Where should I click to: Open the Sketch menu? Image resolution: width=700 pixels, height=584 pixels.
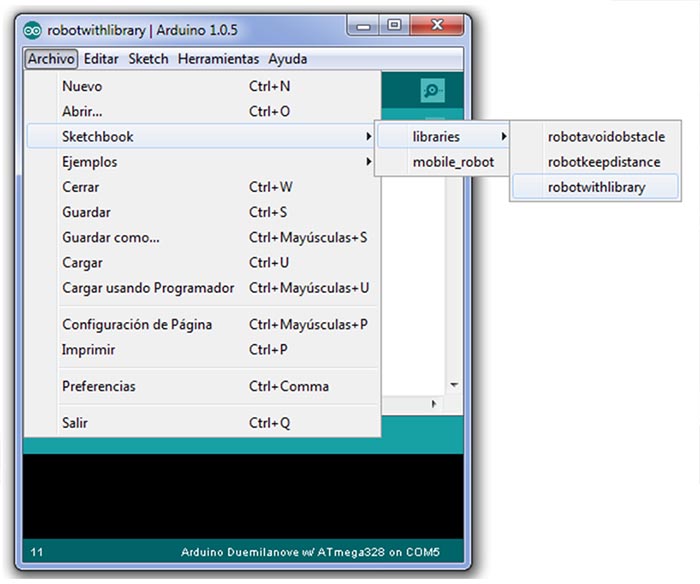pos(148,59)
